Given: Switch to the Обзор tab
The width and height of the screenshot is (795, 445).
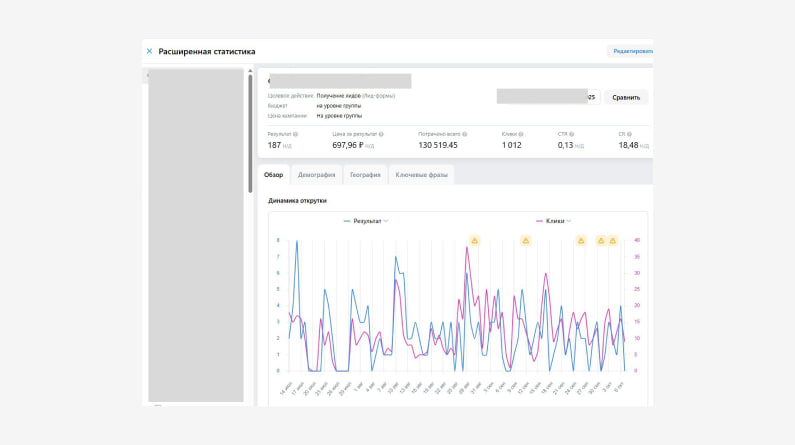Looking at the screenshot, I should pyautogui.click(x=273, y=175).
